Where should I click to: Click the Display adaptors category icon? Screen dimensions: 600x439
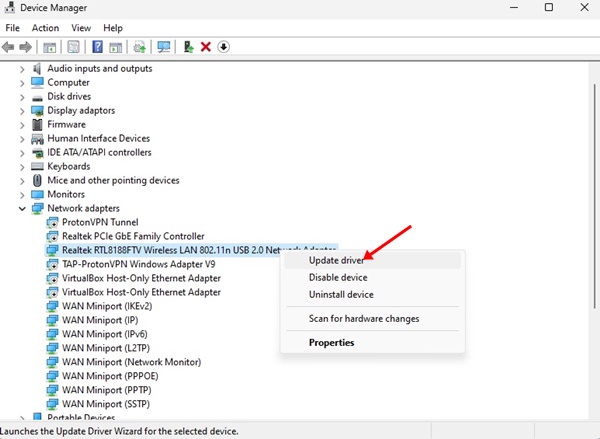[37, 111]
